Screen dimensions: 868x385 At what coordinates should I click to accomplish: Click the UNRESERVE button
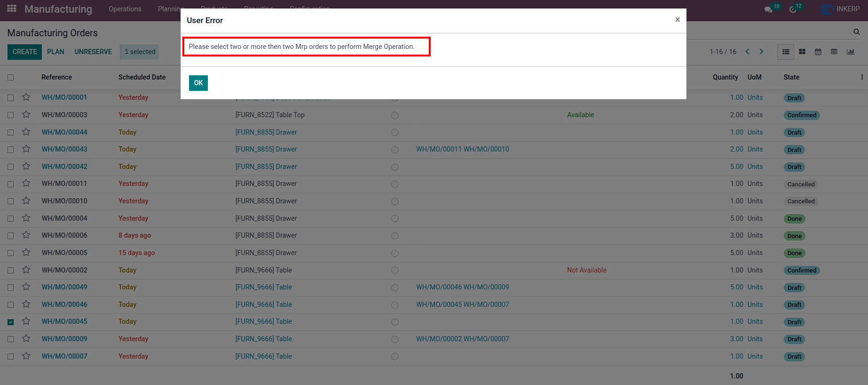click(x=93, y=52)
